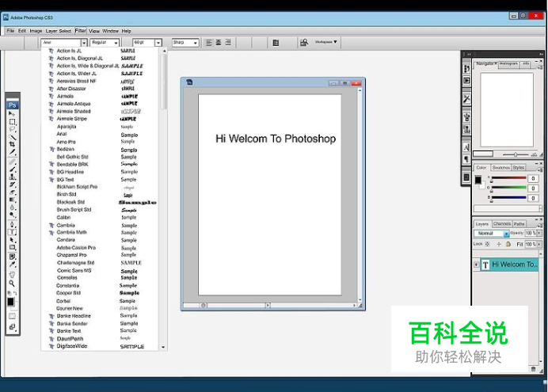Select the Clone Stamp tool
This screenshot has width=548, height=392.
pyautogui.click(x=12, y=177)
